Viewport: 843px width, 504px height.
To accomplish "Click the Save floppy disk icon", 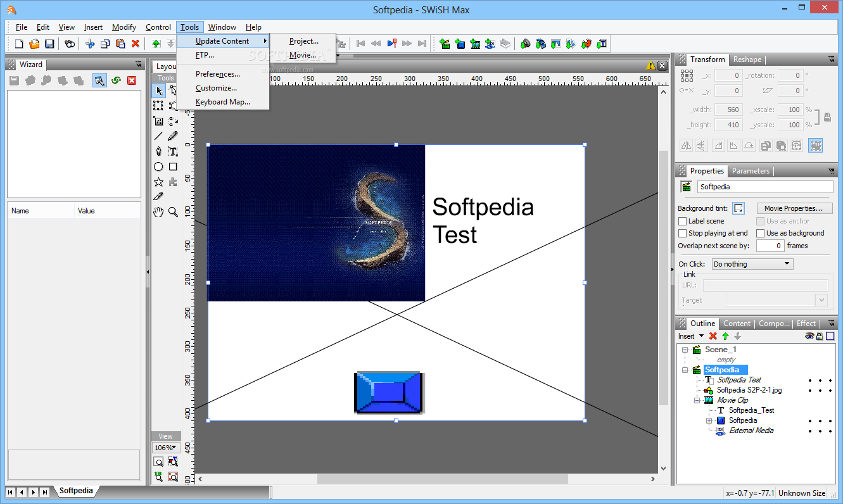I will pos(49,44).
